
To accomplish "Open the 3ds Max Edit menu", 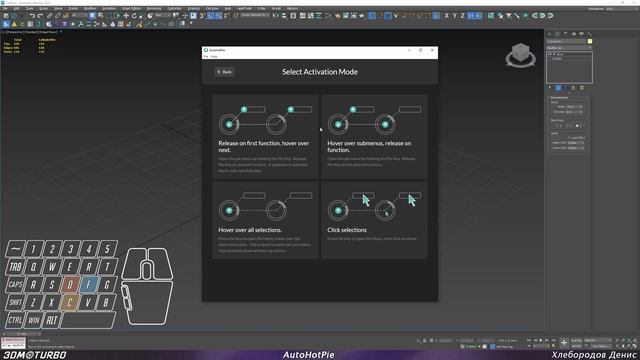I will point(17,8).
